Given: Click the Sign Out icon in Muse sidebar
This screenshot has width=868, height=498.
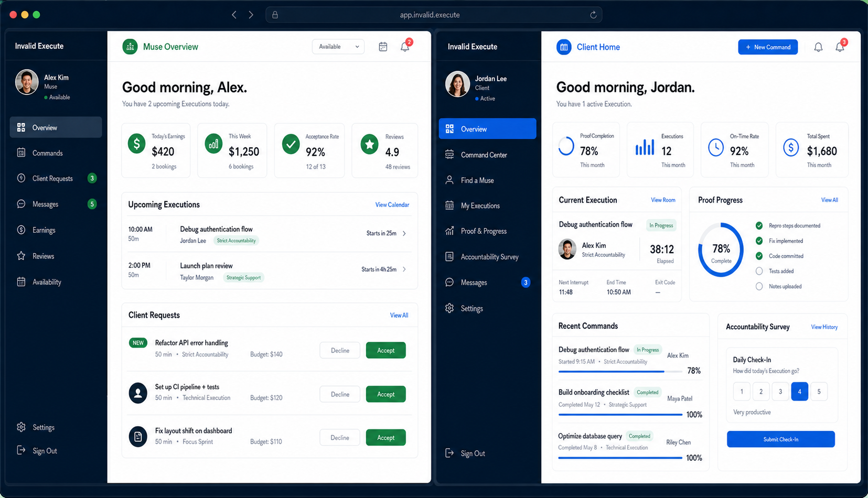Looking at the screenshot, I should [21, 450].
